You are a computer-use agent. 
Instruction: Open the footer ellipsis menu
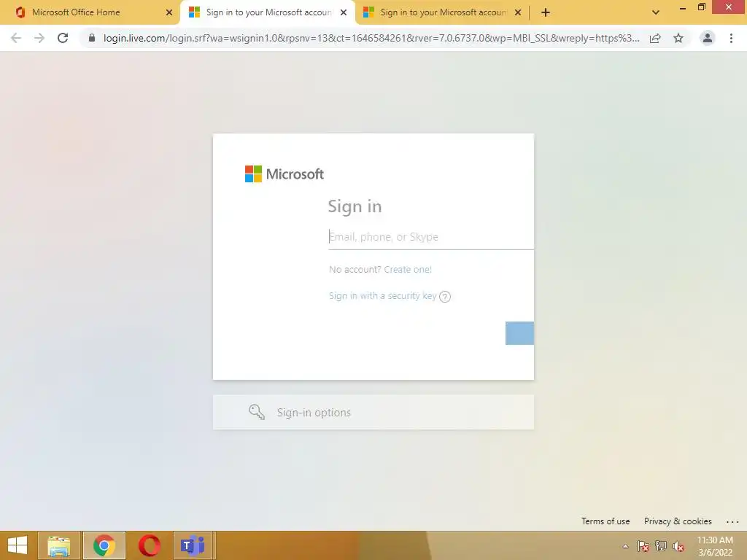click(x=732, y=522)
